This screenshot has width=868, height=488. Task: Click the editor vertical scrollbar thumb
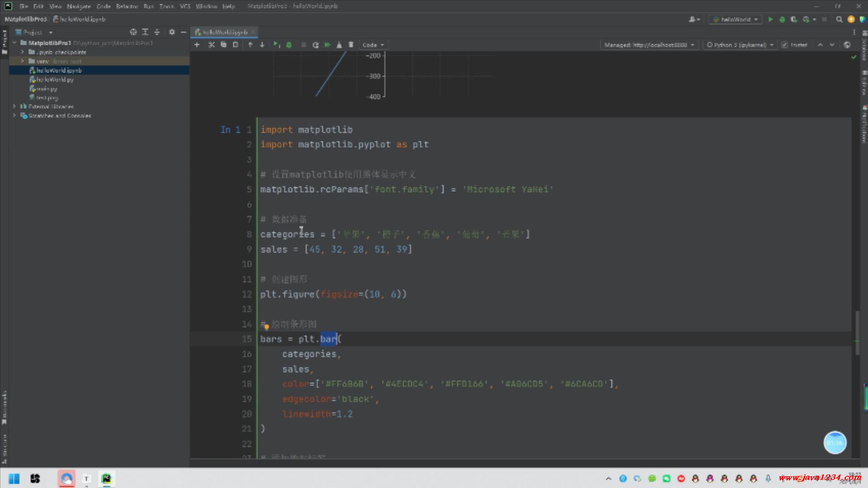[x=857, y=332]
